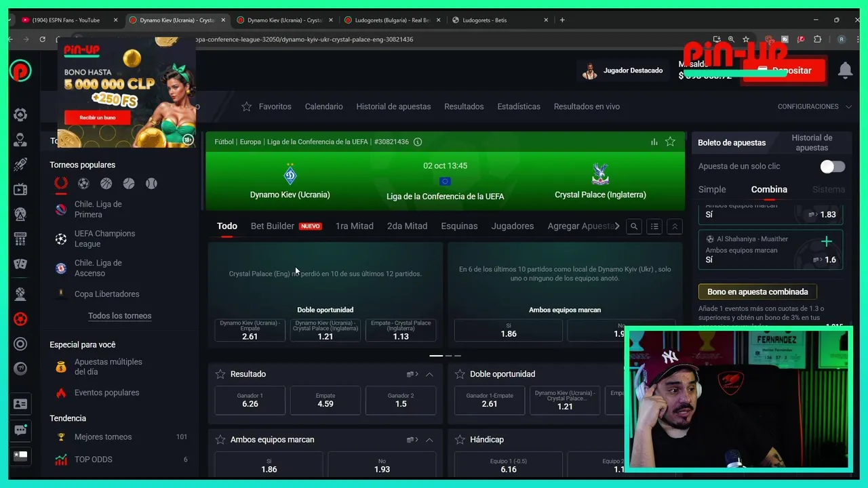Image resolution: width=868 pixels, height=488 pixels.
Task: Favorite the Hándicap market with its star
Action: [x=460, y=440]
